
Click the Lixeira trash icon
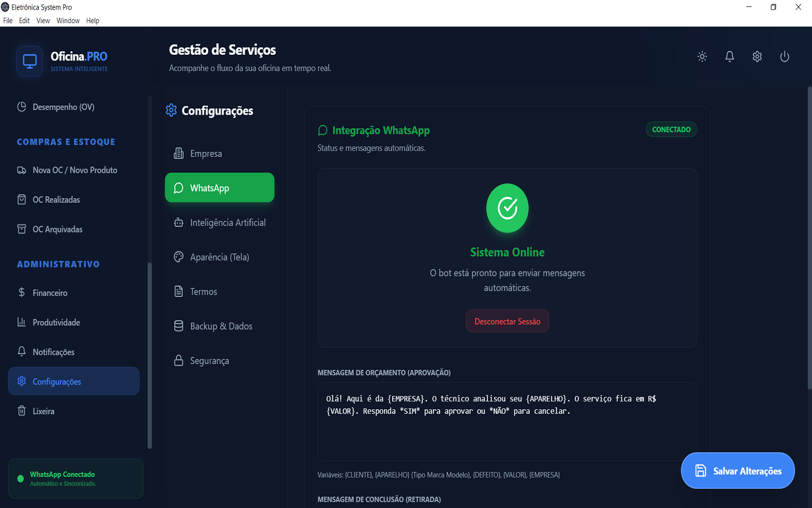click(x=21, y=410)
